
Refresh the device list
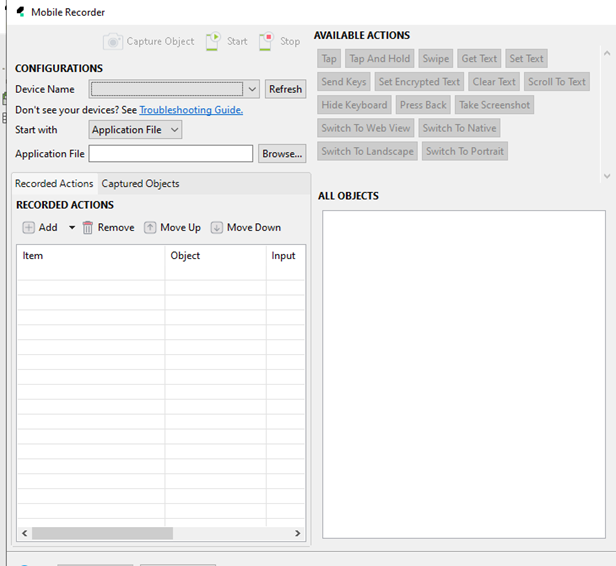pyautogui.click(x=285, y=89)
